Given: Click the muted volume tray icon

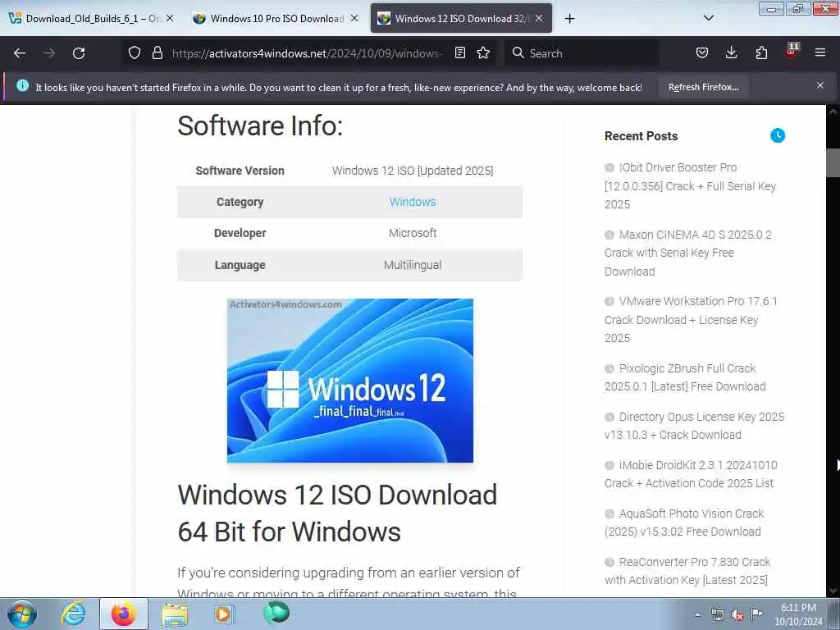Looking at the screenshot, I should click(x=737, y=614).
